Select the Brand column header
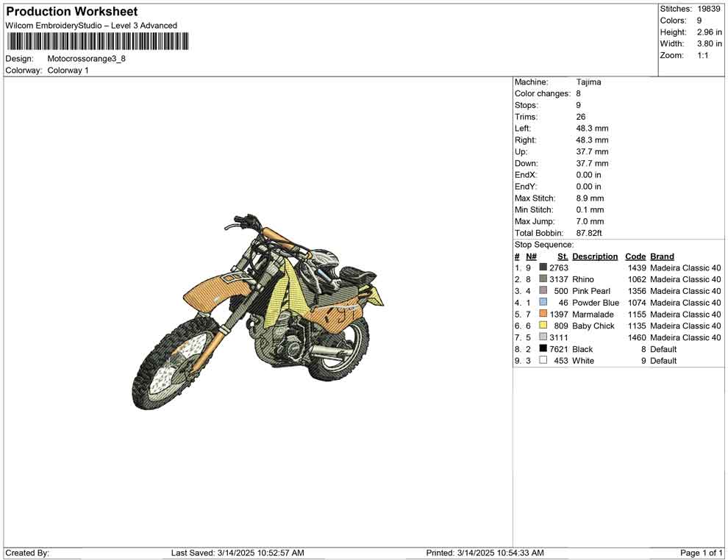 coord(662,256)
